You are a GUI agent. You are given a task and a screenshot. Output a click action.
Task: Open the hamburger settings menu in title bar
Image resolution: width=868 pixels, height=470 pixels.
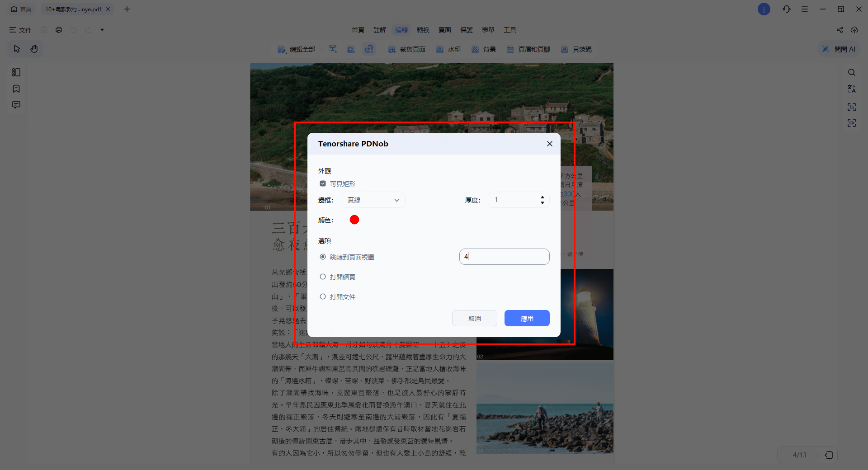coord(805,9)
